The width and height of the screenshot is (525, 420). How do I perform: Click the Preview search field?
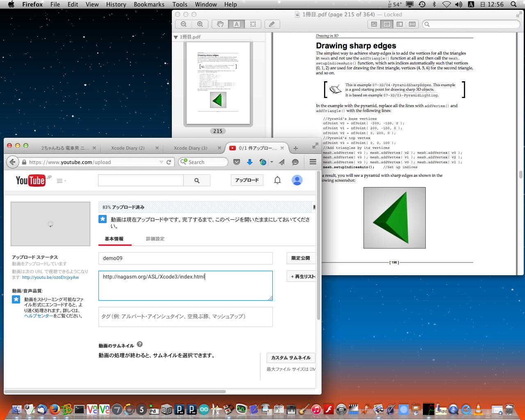click(471, 24)
